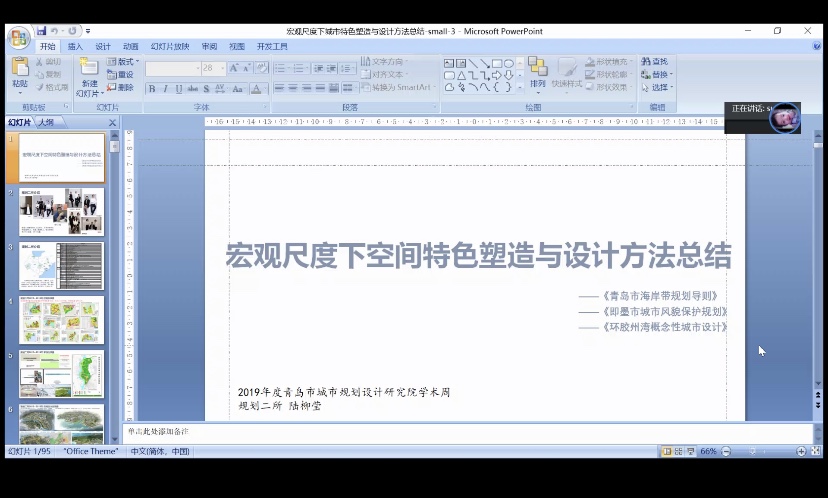The height and width of the screenshot is (498, 828).
Task: Toggle Underline formatting
Action: pos(178,89)
